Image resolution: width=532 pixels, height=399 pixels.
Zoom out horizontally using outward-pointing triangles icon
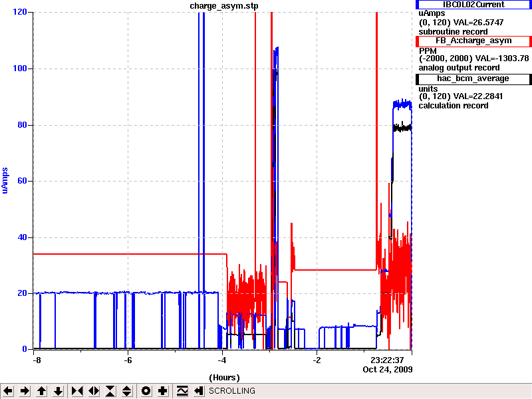pyautogui.click(x=94, y=391)
